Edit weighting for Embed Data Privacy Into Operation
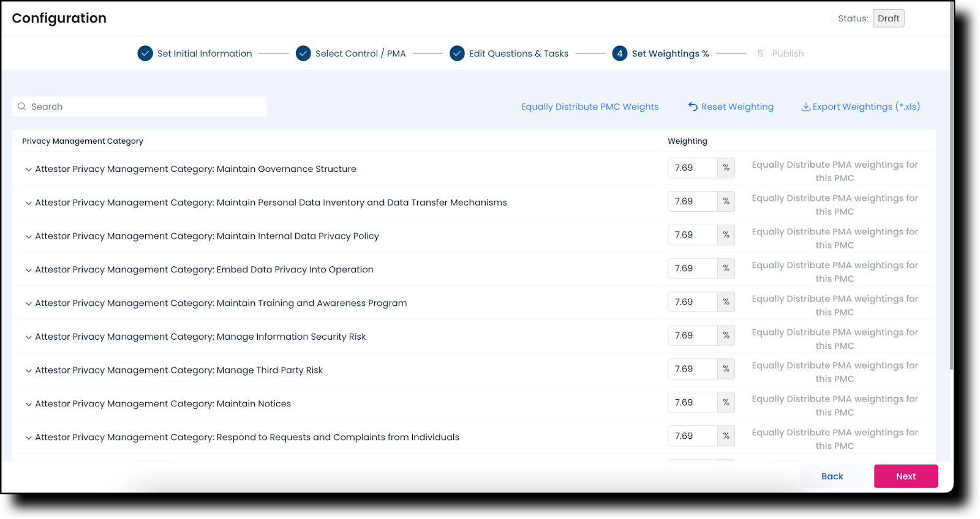 click(692, 268)
